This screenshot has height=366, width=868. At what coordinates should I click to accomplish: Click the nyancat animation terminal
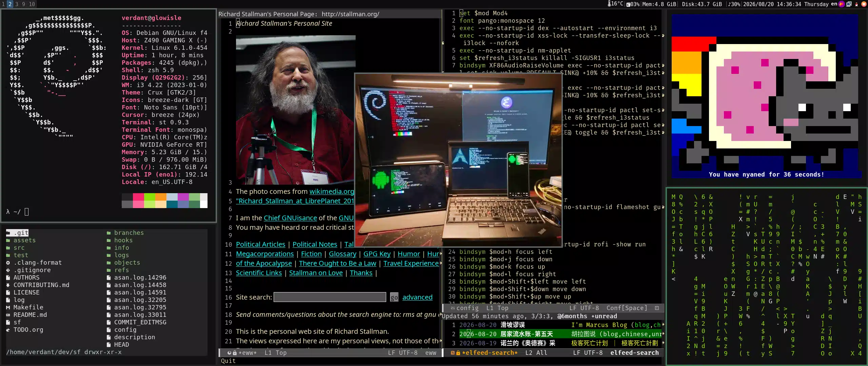point(766,97)
